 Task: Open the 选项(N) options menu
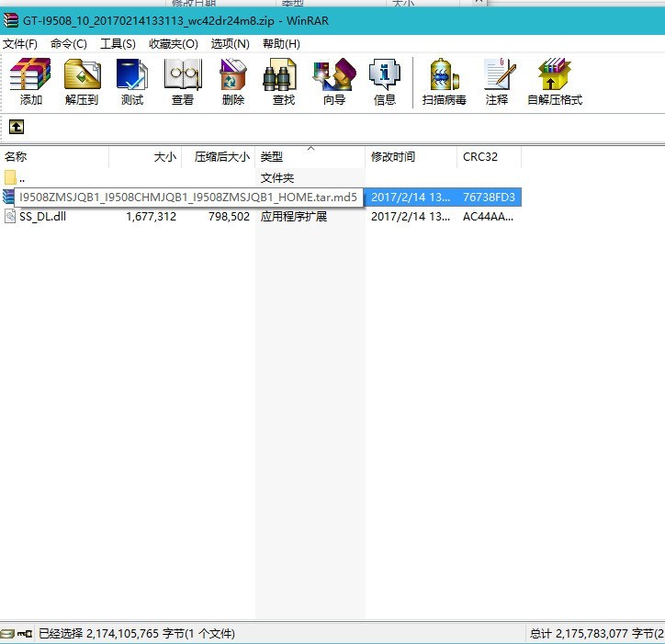click(x=230, y=44)
